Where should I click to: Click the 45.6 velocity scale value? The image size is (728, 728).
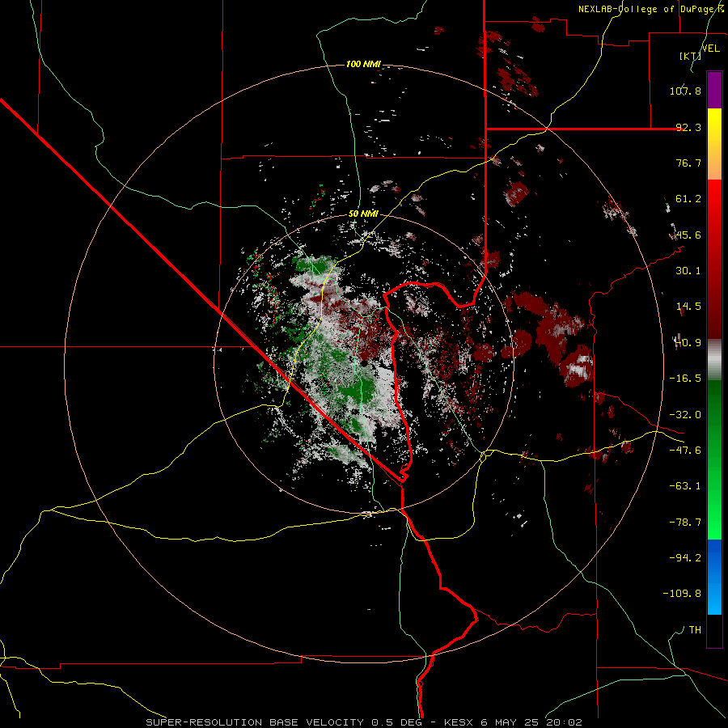(688, 235)
